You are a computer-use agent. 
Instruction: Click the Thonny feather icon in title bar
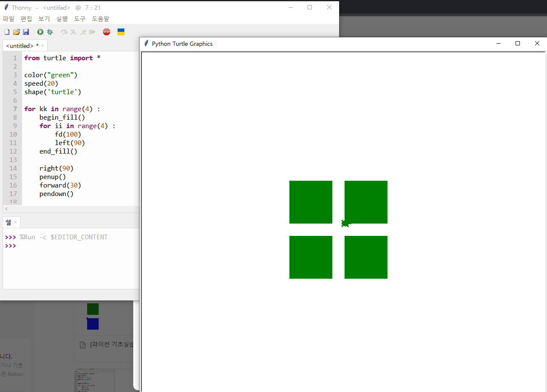coord(6,7)
